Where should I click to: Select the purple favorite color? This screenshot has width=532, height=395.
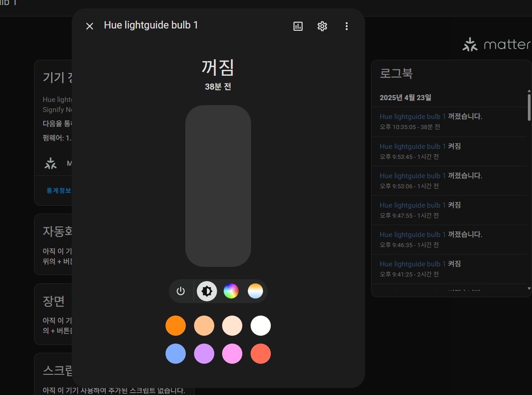tap(204, 354)
